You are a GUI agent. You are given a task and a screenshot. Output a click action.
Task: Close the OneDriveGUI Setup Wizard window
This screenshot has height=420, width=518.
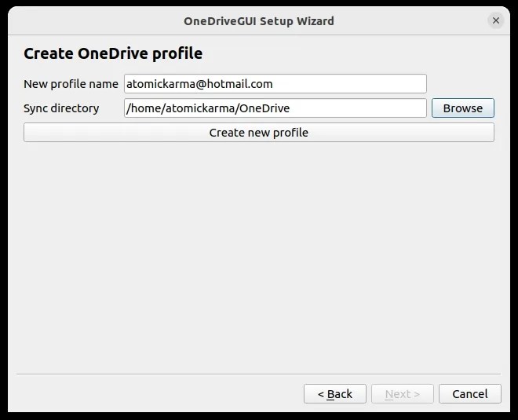(x=495, y=21)
